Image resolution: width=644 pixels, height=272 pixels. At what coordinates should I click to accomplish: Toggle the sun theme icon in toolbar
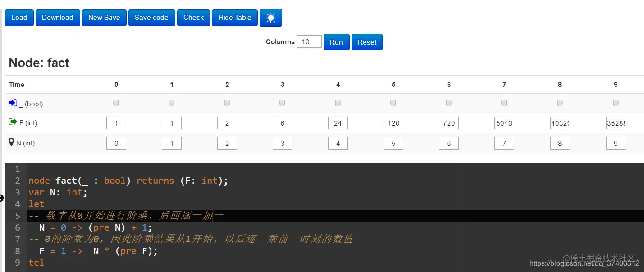(x=271, y=18)
